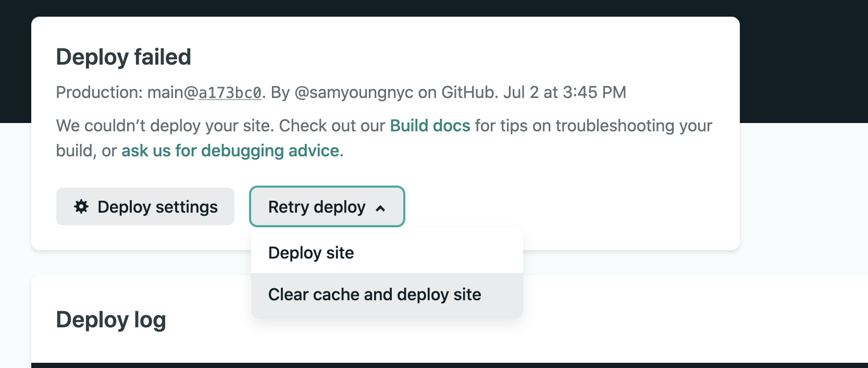Click the "Production: main" branch text
This screenshot has width=868, height=368.
(119, 92)
